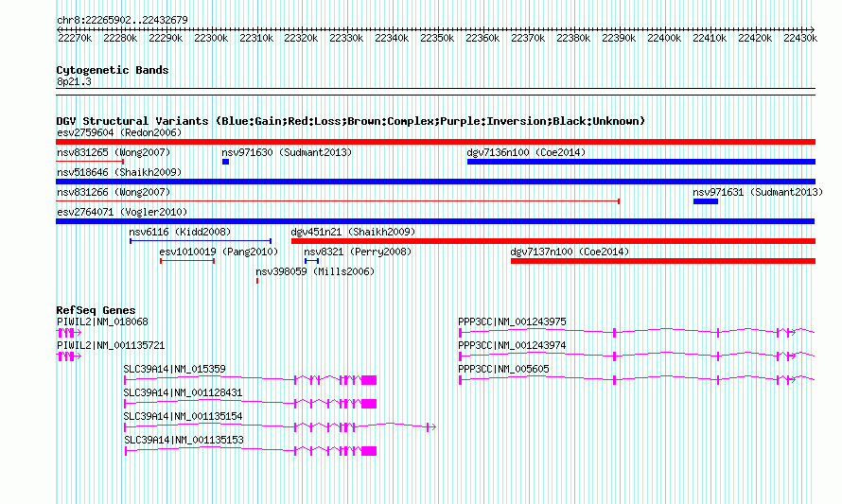Click the tiny red nsv398059 marker
842x504 pixels.
coord(257,281)
